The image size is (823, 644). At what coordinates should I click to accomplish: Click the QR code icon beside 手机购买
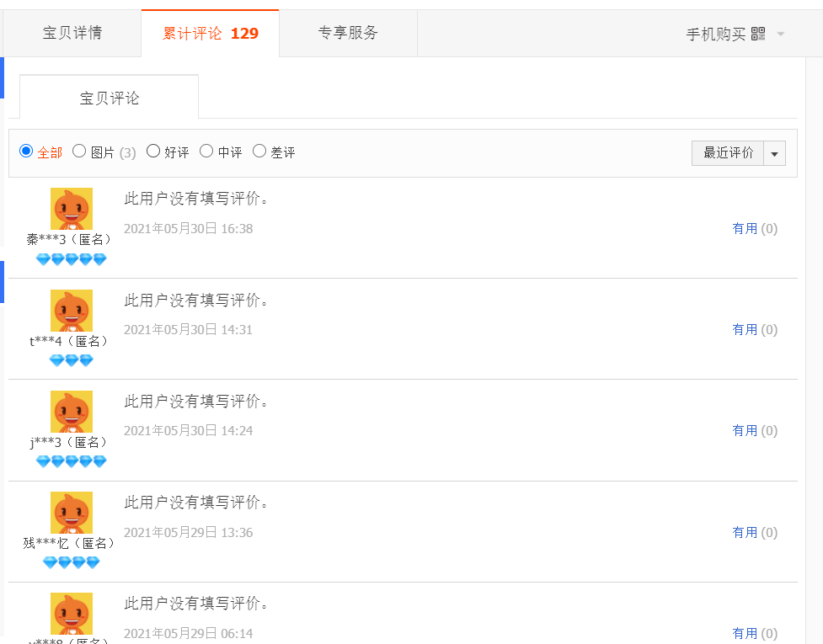(758, 34)
